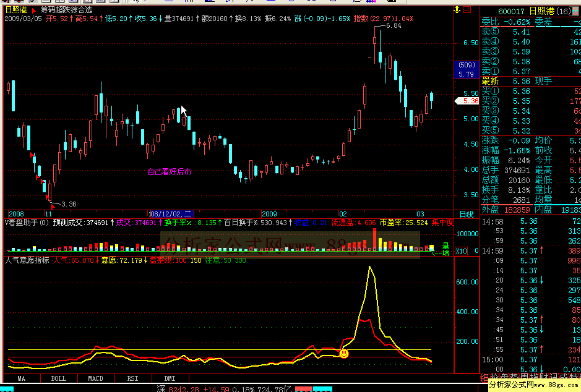This screenshot has height=392, width=581.
Task: Click the 11 month marker on time axis
Action: click(x=48, y=214)
